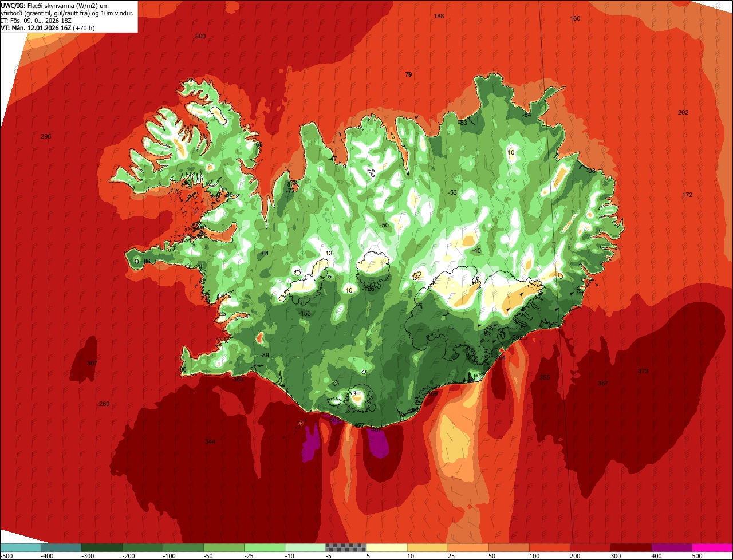This screenshot has height=560, width=733.
Task: Click the '-500' label on the legend scale
Action: [6, 556]
